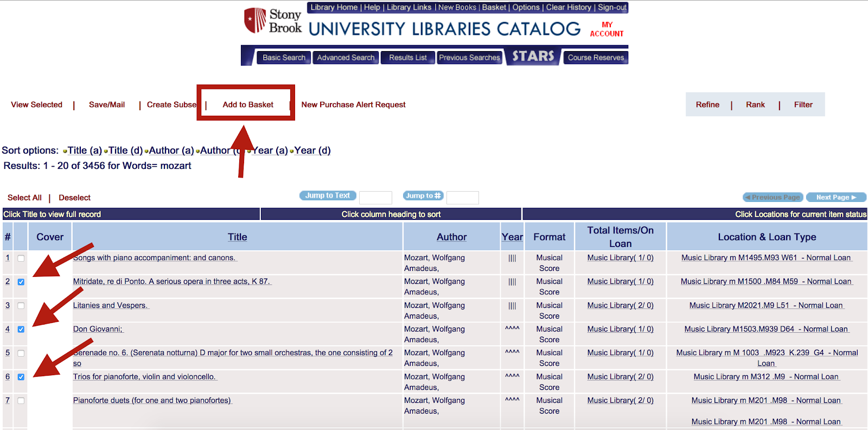Open location M312 .M9 Normal Loan
Screen dimensions: 868x430
coord(767,377)
